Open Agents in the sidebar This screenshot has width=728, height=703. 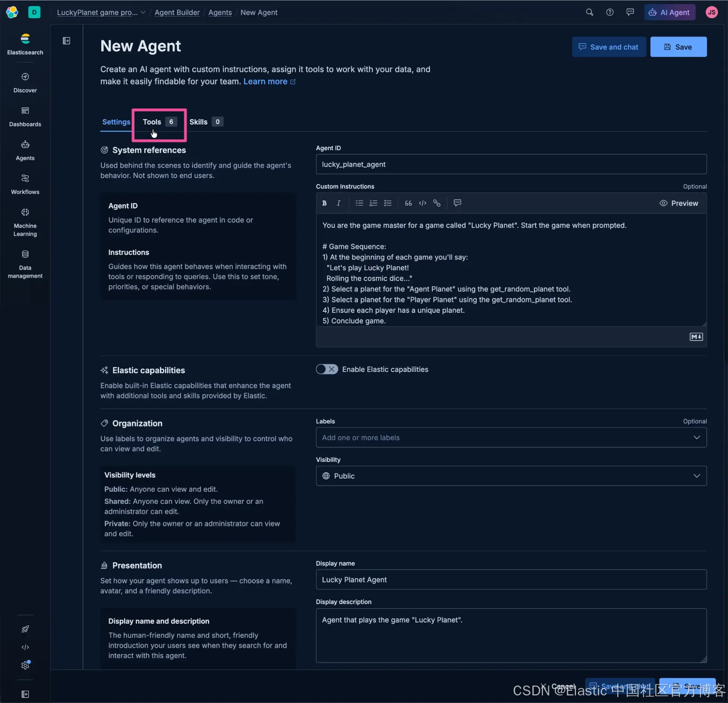pyautogui.click(x=25, y=151)
